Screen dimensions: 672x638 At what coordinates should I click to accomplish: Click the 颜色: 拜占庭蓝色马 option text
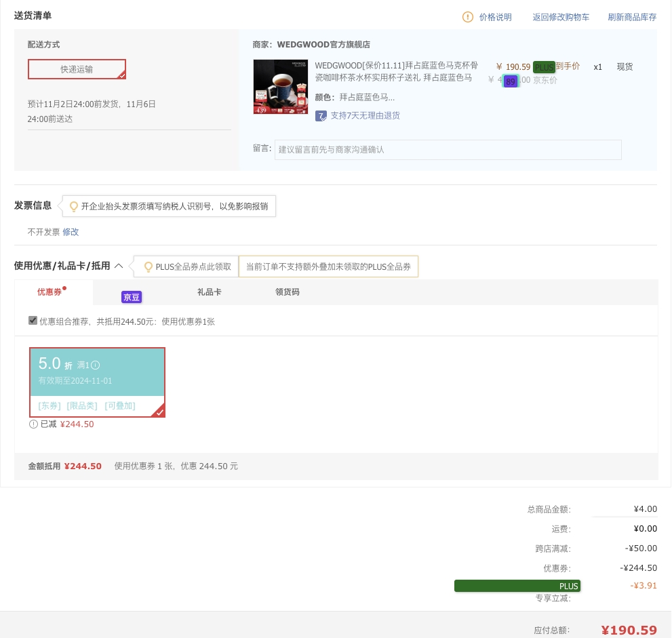click(x=355, y=97)
